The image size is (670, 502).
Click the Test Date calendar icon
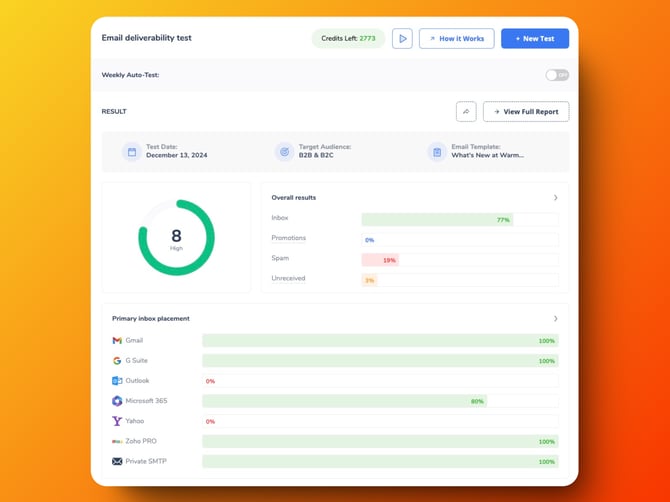(131, 152)
